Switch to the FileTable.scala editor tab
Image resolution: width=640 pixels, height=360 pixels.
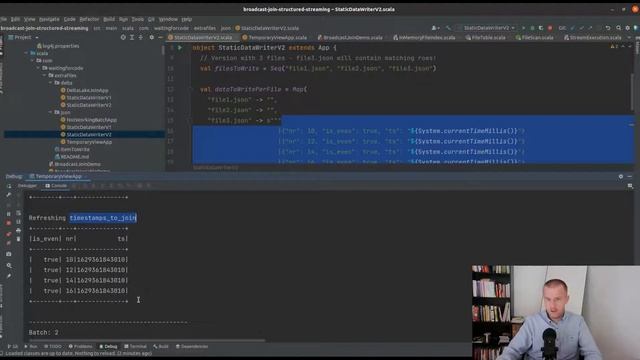(x=486, y=38)
